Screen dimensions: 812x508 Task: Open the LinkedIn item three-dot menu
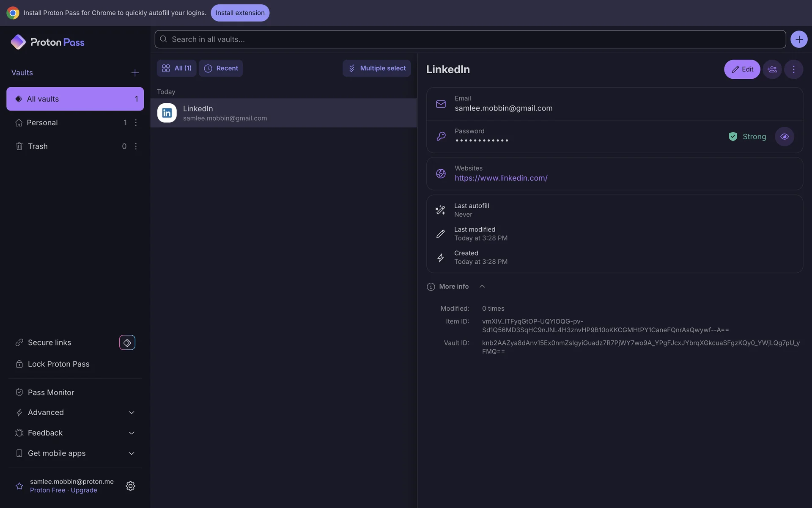(793, 69)
